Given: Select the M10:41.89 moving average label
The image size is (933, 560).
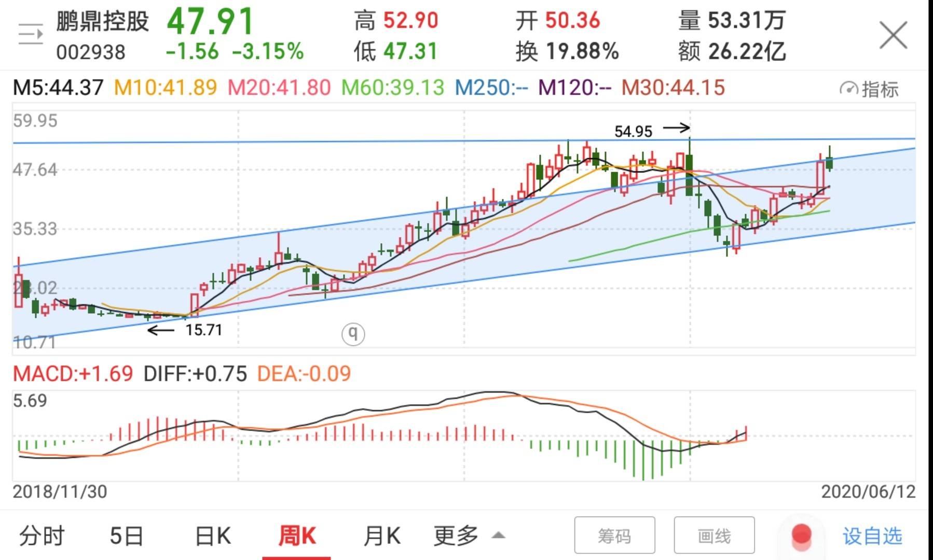Looking at the screenshot, I should click(166, 88).
